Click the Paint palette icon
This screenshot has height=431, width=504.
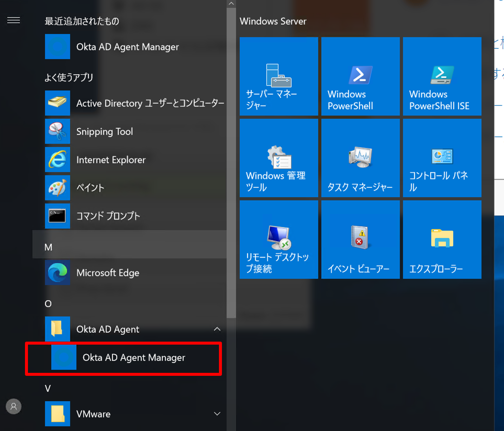click(58, 188)
